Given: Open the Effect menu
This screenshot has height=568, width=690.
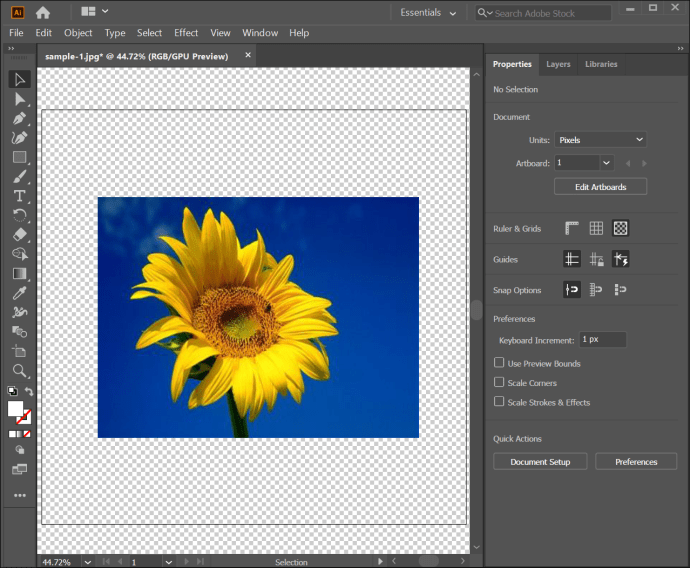Looking at the screenshot, I should coord(186,33).
